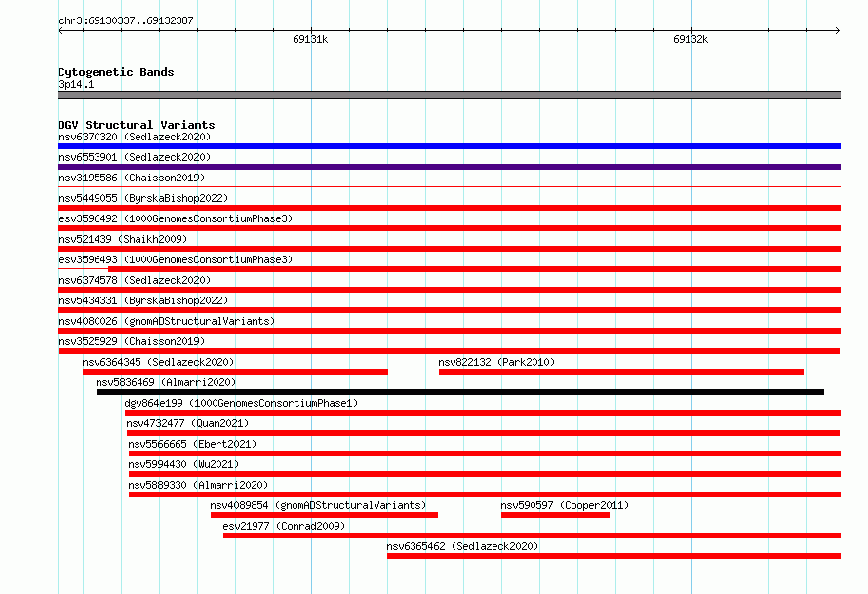
Task: Select the short red nsv590597 bar
Action: 555,515
